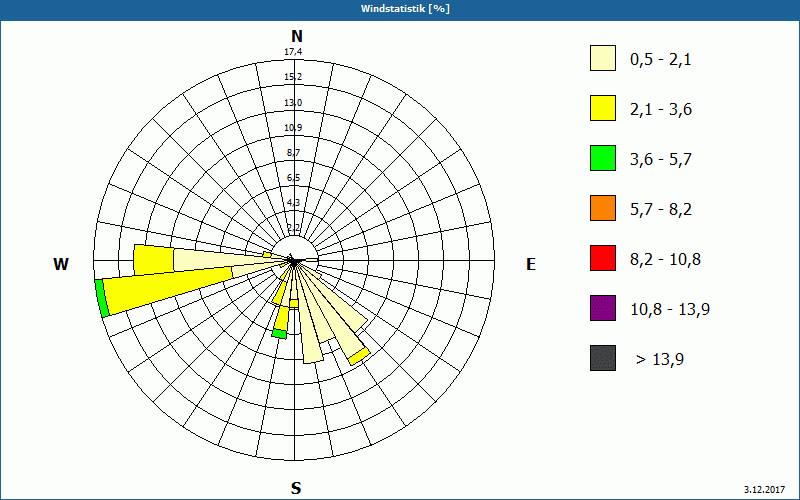Image resolution: width=800 pixels, height=500 pixels.
Task: Click the 13,0 radial axis value
Action: (x=293, y=103)
